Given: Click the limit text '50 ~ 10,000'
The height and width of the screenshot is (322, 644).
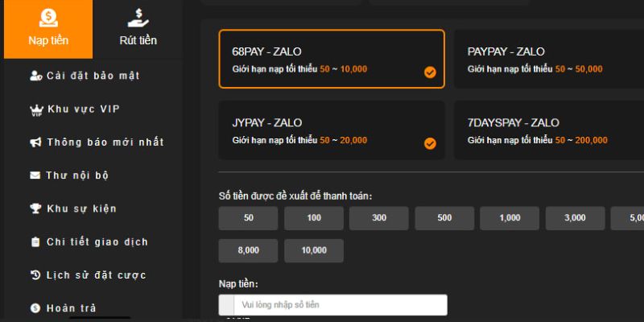Looking at the screenshot, I should click(344, 69).
